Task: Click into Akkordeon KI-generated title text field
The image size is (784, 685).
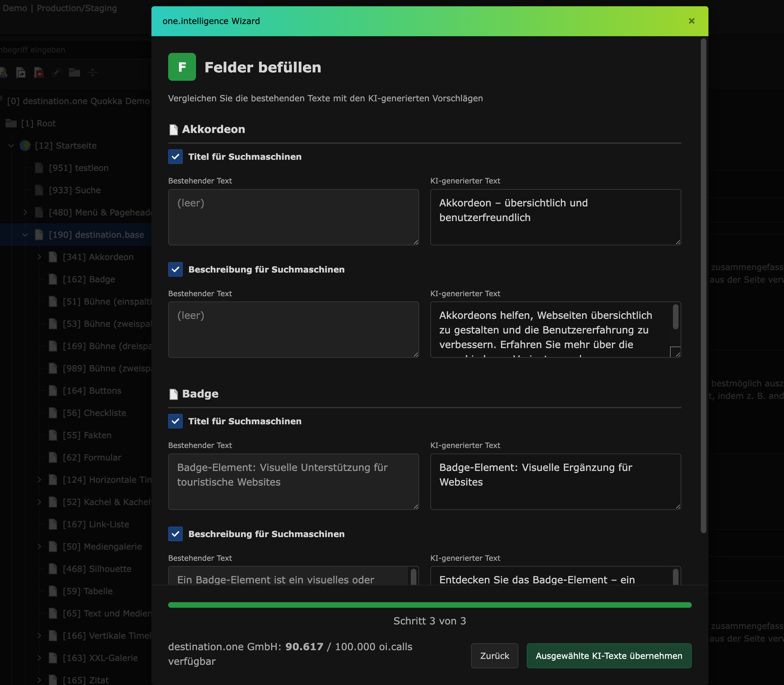Action: click(555, 217)
